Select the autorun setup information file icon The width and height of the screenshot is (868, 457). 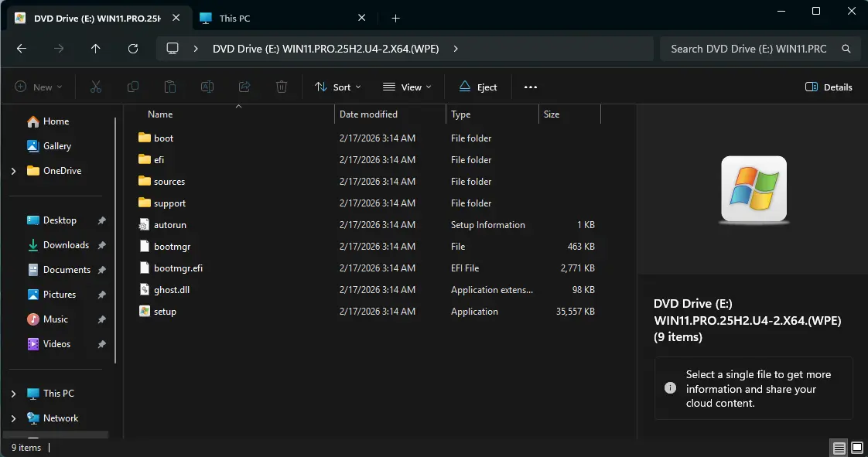tap(144, 224)
